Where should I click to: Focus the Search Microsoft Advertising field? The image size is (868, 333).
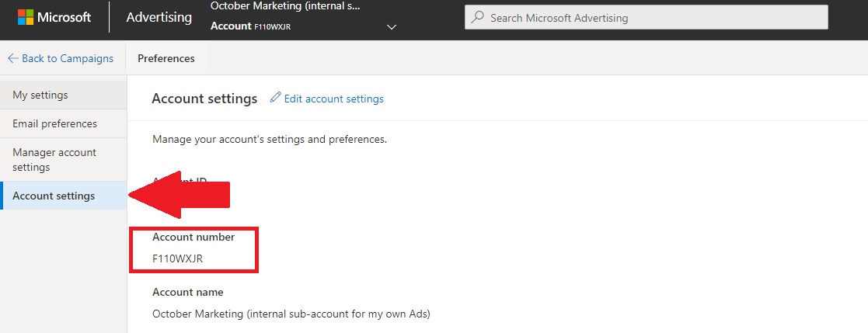646,18
